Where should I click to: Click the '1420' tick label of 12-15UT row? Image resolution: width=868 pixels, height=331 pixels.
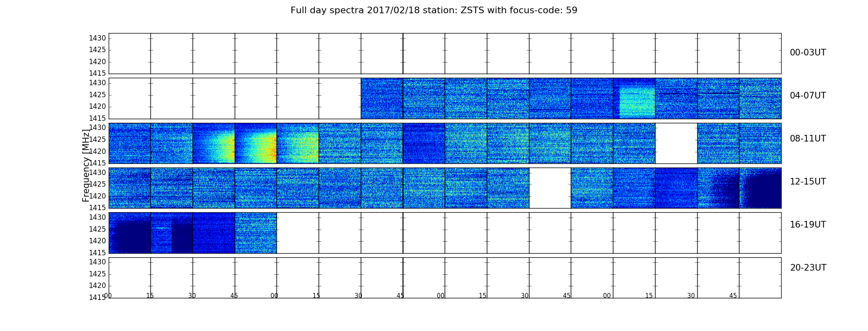(98, 196)
